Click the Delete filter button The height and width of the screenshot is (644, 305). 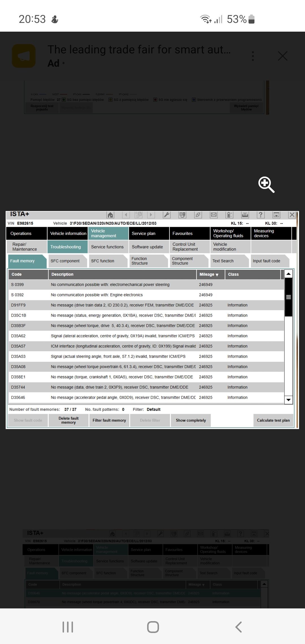[x=150, y=420]
